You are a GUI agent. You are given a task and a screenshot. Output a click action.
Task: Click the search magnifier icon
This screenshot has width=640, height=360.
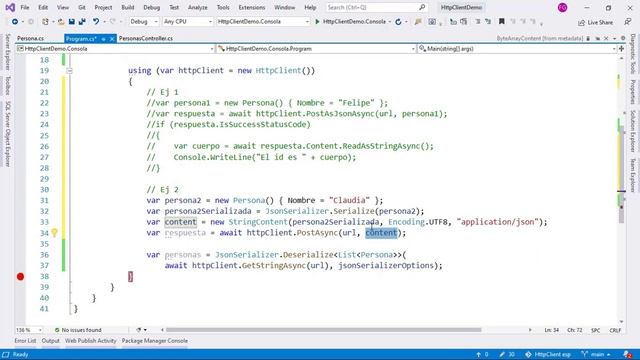pos(422,7)
